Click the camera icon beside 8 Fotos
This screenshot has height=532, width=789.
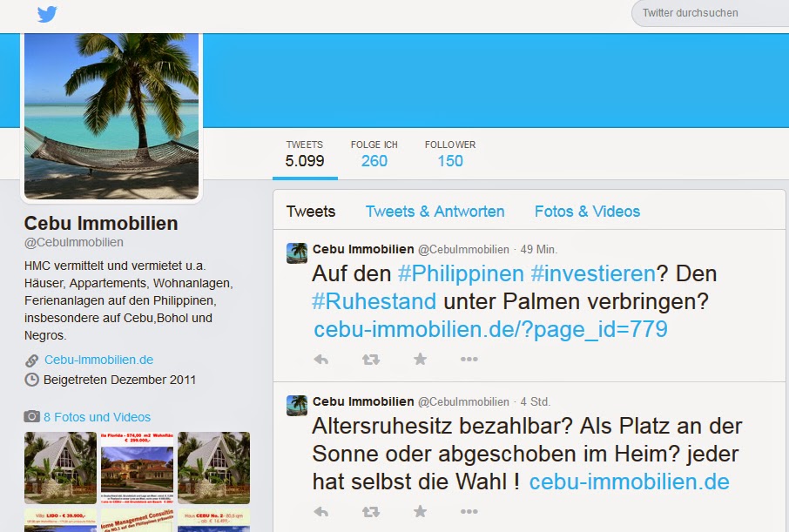coord(31,417)
